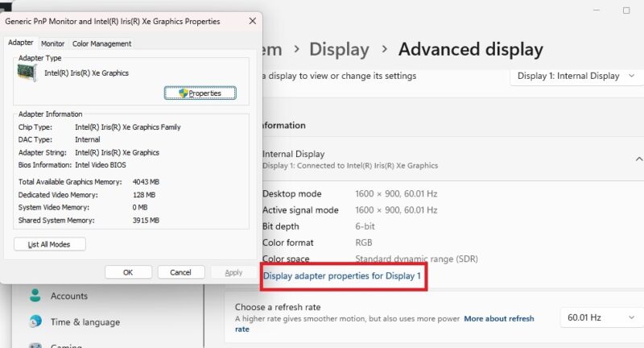Image resolution: width=644 pixels, height=348 pixels.
Task: Click List All Modes button
Action: point(50,244)
